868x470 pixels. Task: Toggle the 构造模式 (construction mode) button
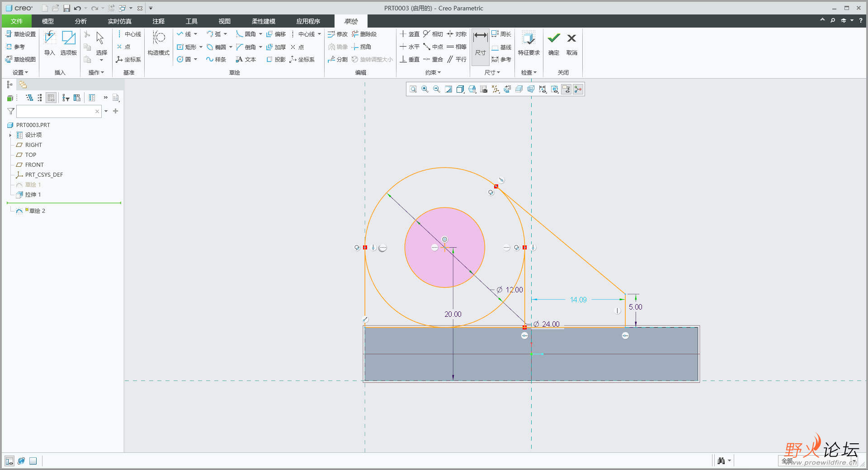pyautogui.click(x=159, y=44)
